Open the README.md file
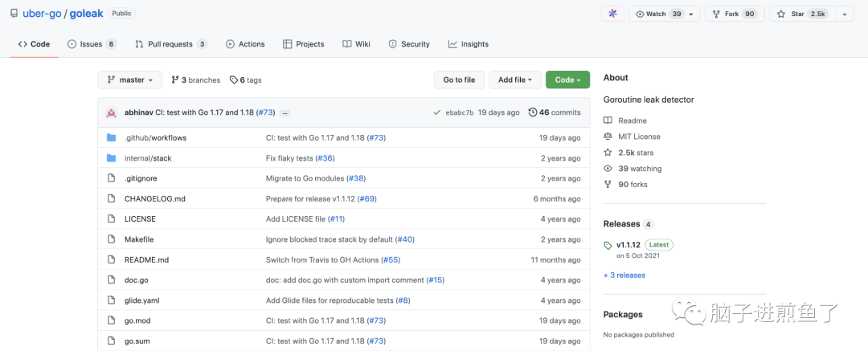 point(147,259)
